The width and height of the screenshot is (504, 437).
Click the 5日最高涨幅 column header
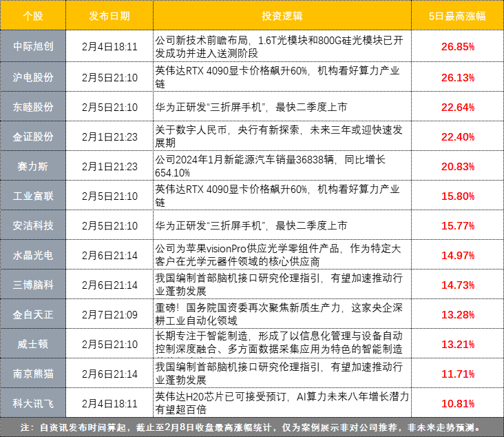[x=457, y=15]
